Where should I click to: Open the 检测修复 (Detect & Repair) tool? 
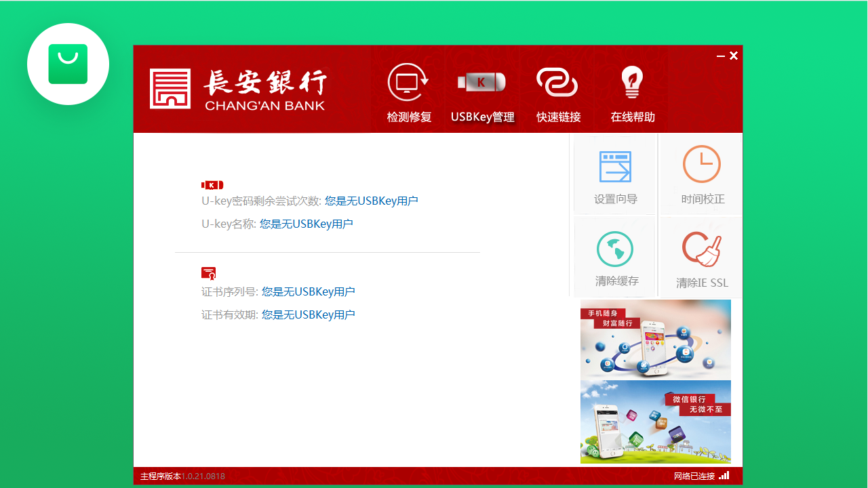pyautogui.click(x=408, y=93)
